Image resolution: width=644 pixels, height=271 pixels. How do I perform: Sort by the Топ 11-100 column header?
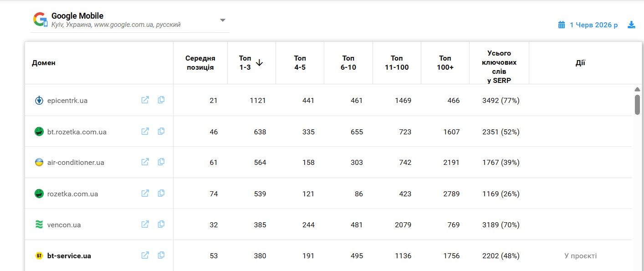397,63
